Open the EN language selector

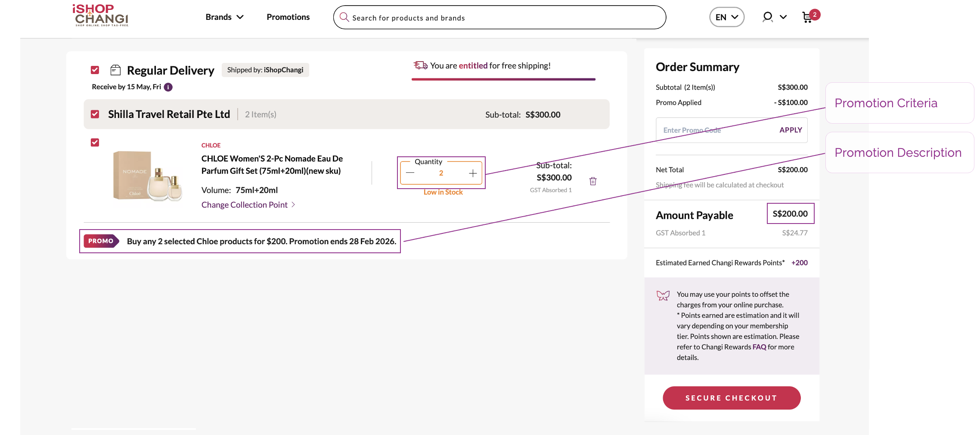click(x=726, y=17)
